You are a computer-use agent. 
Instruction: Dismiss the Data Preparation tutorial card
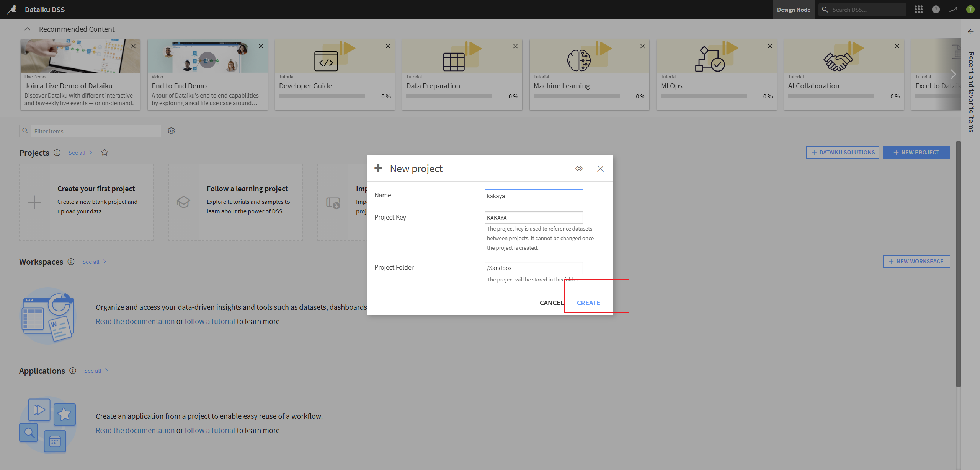coord(515,46)
